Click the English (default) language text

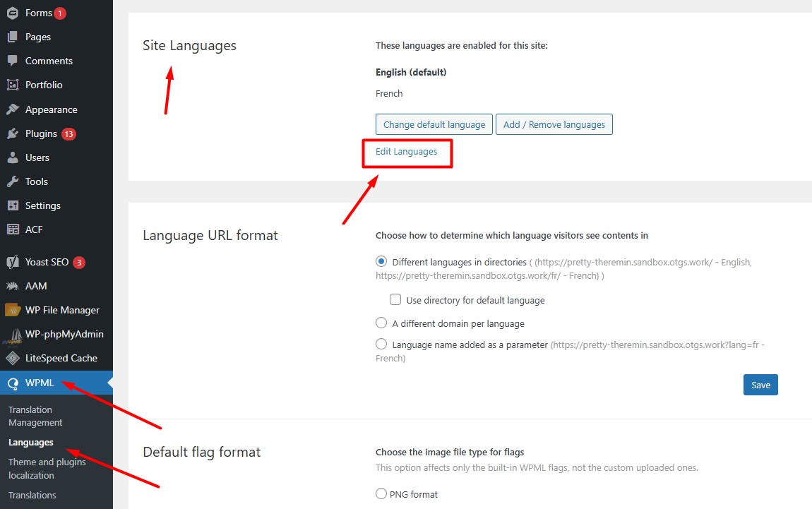point(411,72)
